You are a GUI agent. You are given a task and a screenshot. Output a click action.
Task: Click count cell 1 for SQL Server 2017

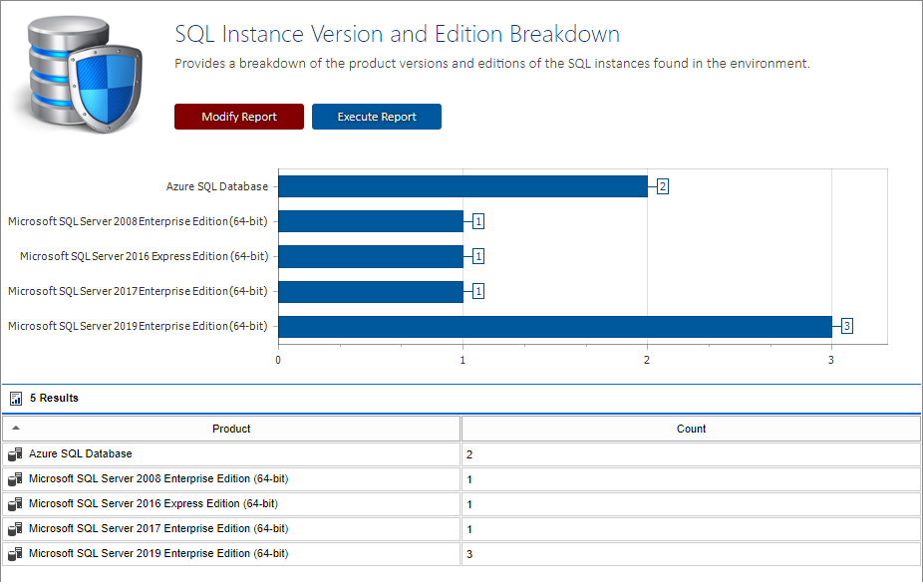coord(691,528)
